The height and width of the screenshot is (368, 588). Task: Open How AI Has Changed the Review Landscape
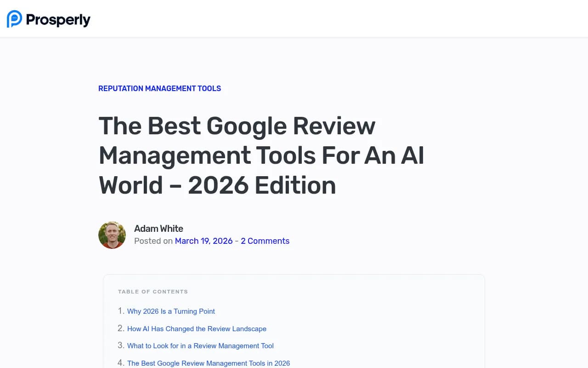197,329
